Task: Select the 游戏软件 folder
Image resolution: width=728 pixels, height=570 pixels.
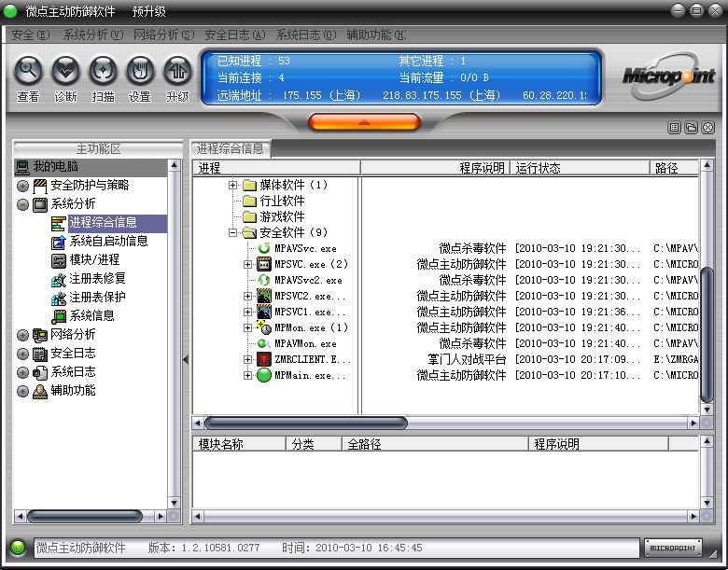Action: point(282,216)
